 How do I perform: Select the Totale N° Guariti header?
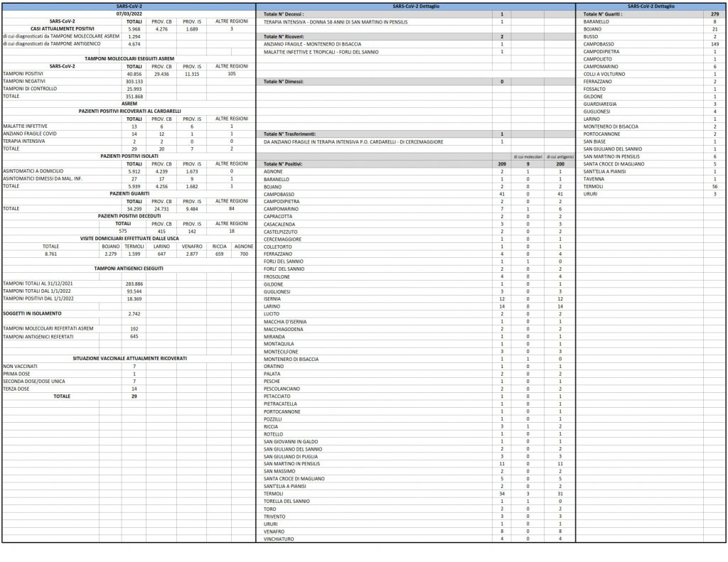(x=603, y=14)
